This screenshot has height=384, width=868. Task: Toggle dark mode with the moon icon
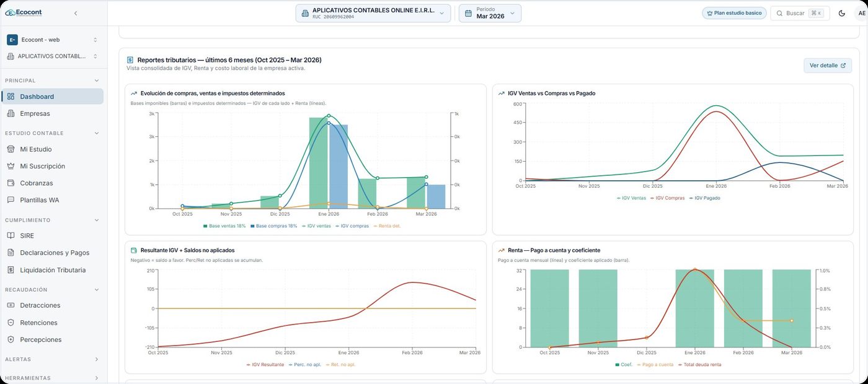[x=842, y=13]
